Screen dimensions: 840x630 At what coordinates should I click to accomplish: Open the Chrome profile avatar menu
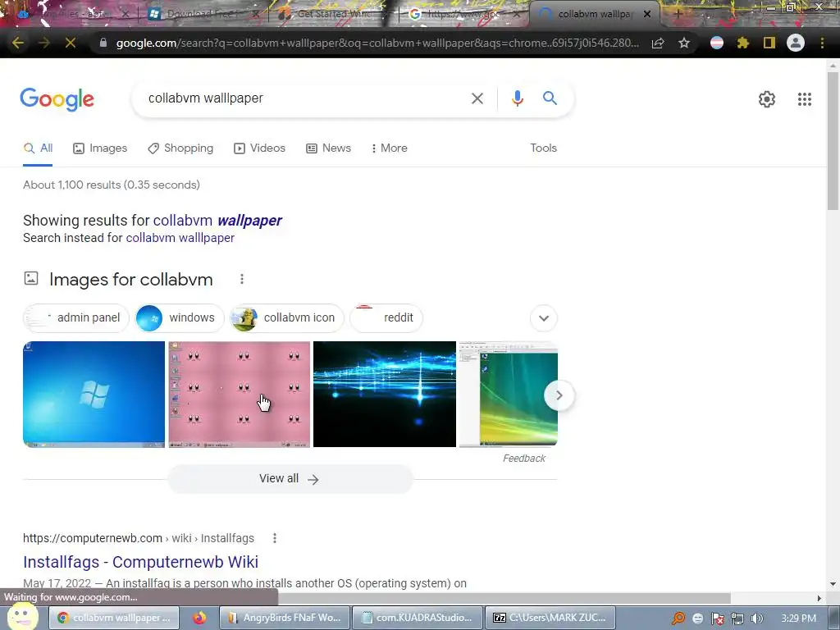point(796,43)
